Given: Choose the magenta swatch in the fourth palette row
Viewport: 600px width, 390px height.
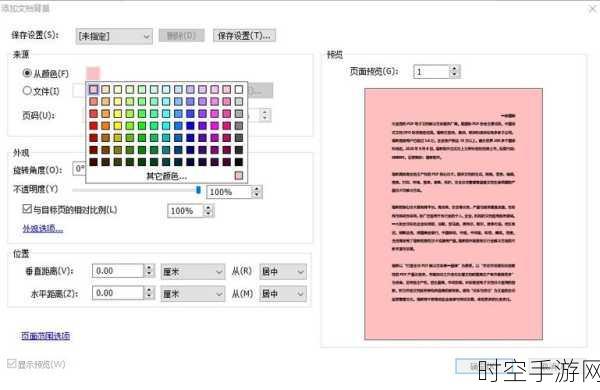Looking at the screenshot, I should point(215,126).
